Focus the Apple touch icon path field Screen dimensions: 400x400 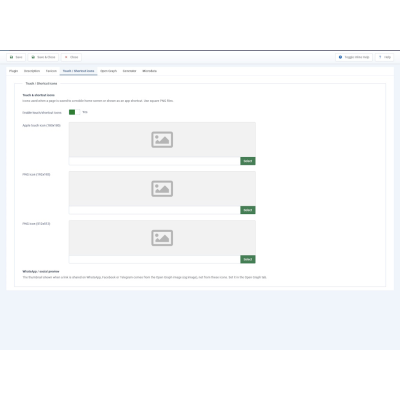(x=155, y=161)
